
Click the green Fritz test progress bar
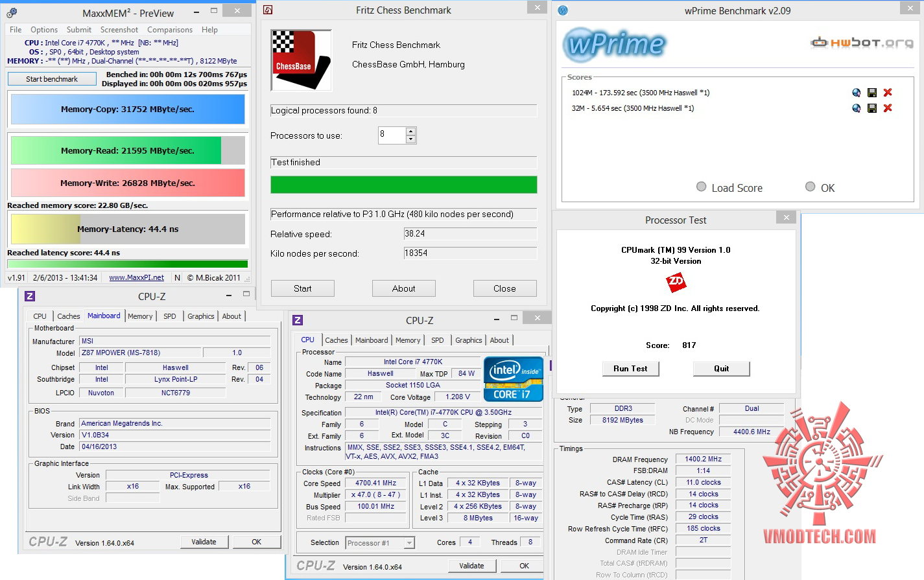tap(404, 185)
